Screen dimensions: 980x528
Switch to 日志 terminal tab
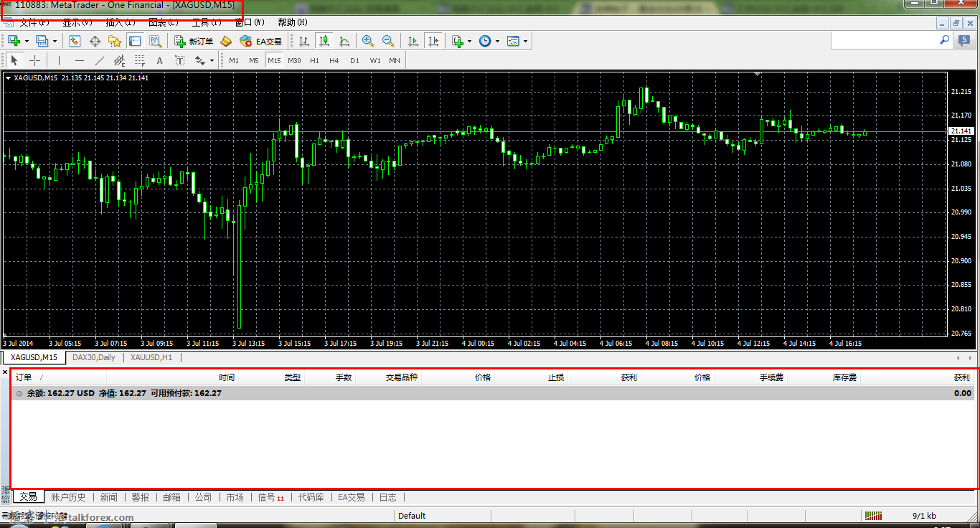388,497
